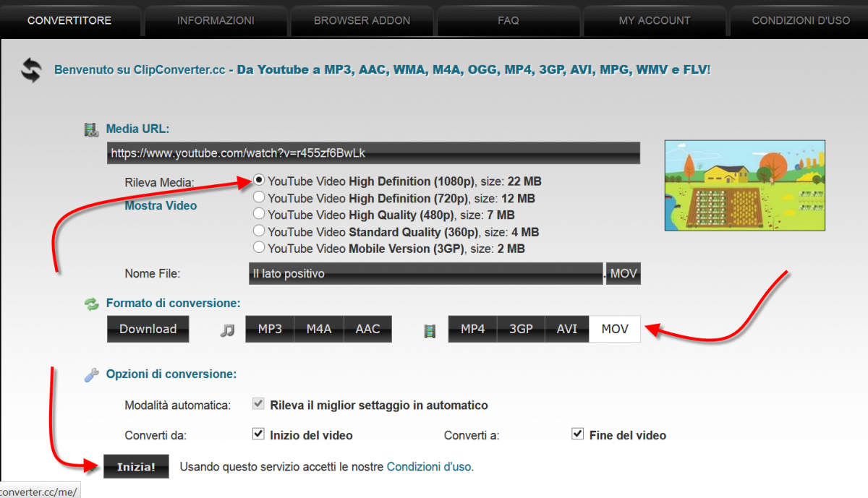
Task: Uncheck Inizio del video checkbox
Action: [x=258, y=434]
